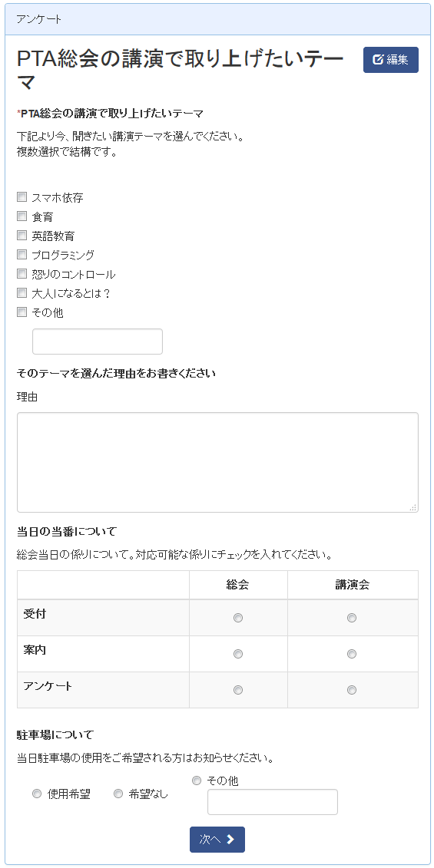Viewport: 434px width, 868px height.
Task: Check the スマホ依存 checkbox
Action: point(22,197)
